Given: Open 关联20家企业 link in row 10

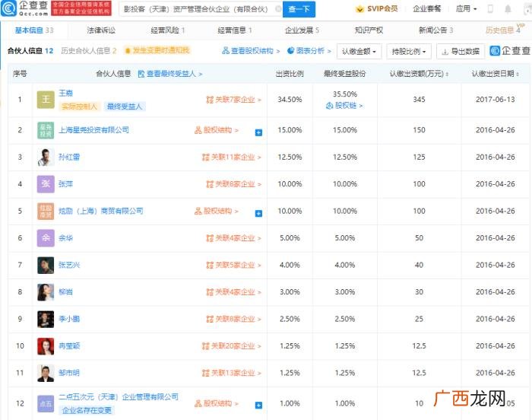Looking at the screenshot, I should tap(231, 346).
